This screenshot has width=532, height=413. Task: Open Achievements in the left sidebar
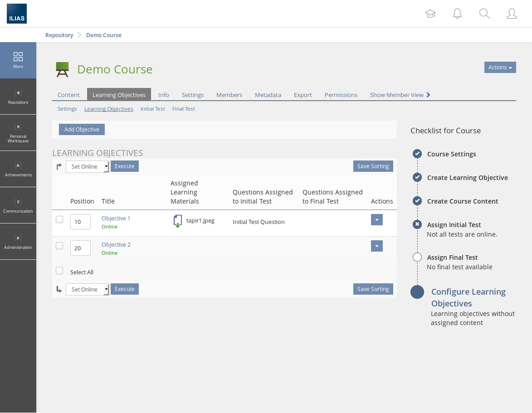click(18, 169)
